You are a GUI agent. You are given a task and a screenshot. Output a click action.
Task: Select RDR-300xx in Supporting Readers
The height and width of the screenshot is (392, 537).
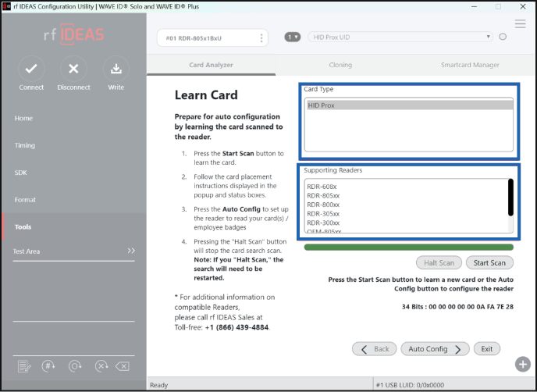click(x=323, y=223)
